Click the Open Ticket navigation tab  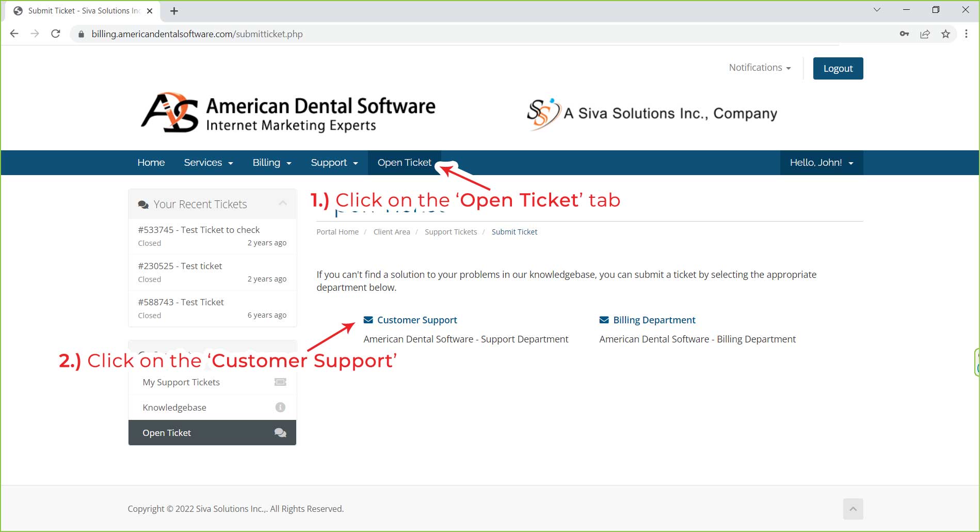tap(404, 163)
